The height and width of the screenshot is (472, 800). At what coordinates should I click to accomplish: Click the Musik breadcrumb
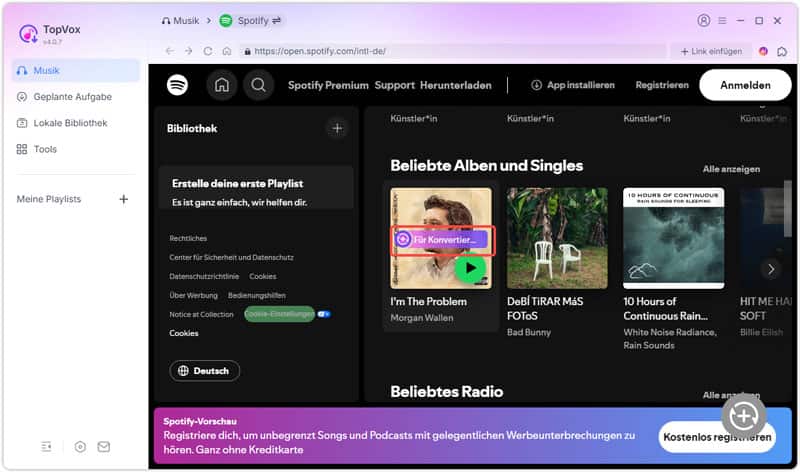tap(180, 21)
